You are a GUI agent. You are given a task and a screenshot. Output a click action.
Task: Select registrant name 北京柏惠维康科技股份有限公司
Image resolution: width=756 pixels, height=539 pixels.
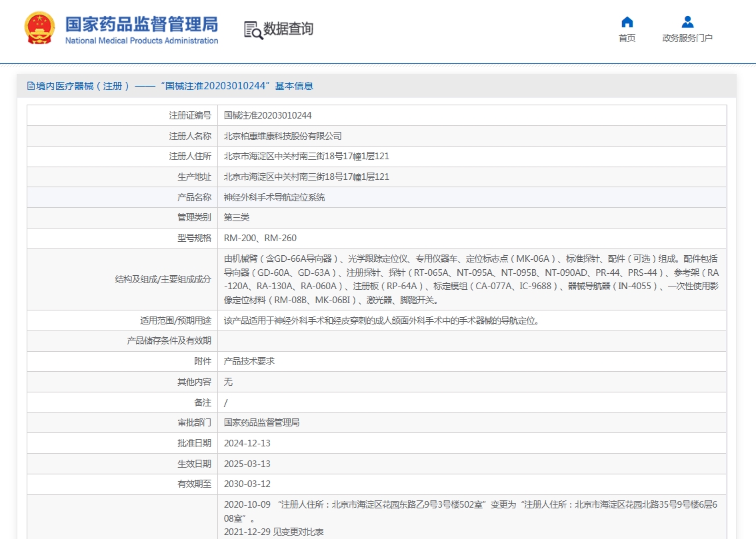[x=283, y=137]
